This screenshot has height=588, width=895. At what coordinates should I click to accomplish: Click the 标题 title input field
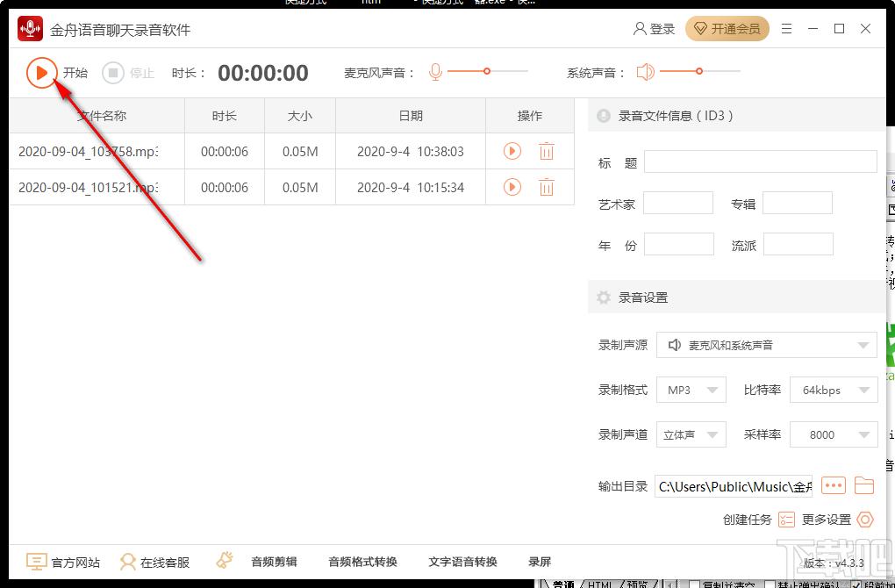(x=760, y=162)
